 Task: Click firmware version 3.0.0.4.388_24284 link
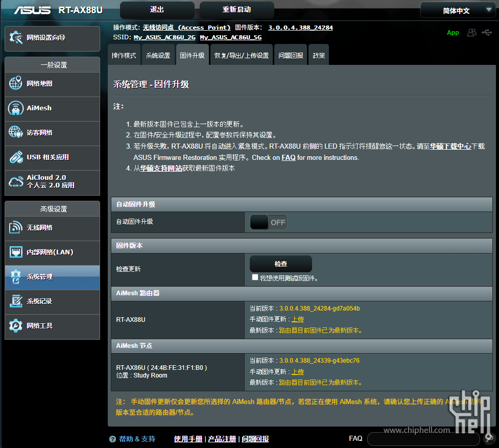(300, 28)
